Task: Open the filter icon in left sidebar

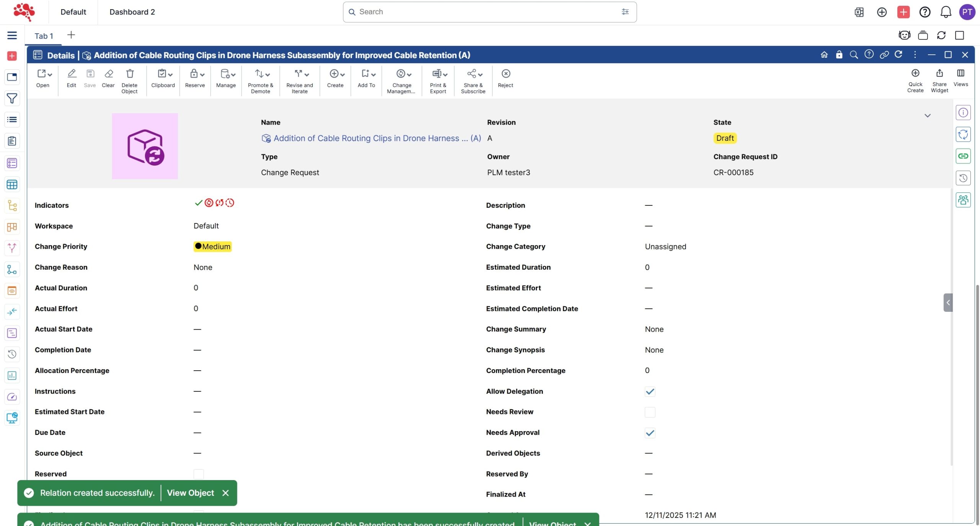Action: coord(12,98)
